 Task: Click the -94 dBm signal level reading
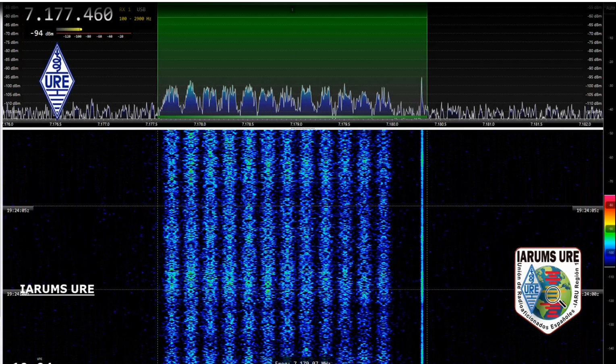click(41, 33)
